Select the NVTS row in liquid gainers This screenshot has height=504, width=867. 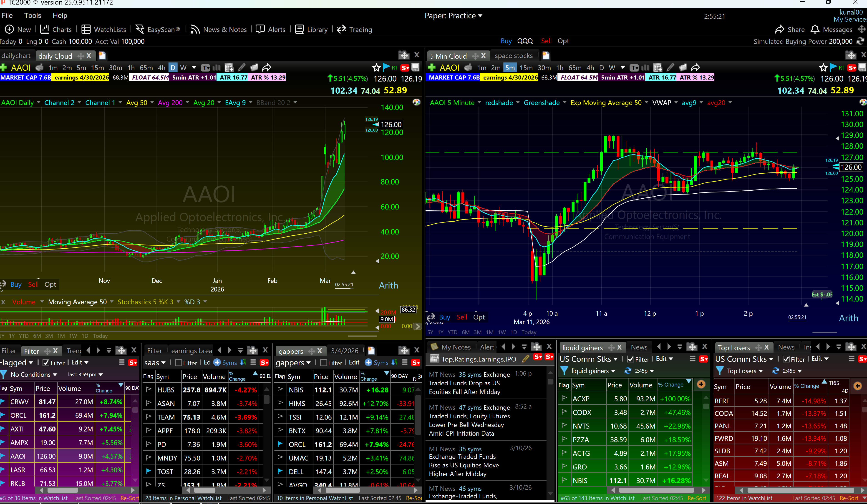pos(581,426)
